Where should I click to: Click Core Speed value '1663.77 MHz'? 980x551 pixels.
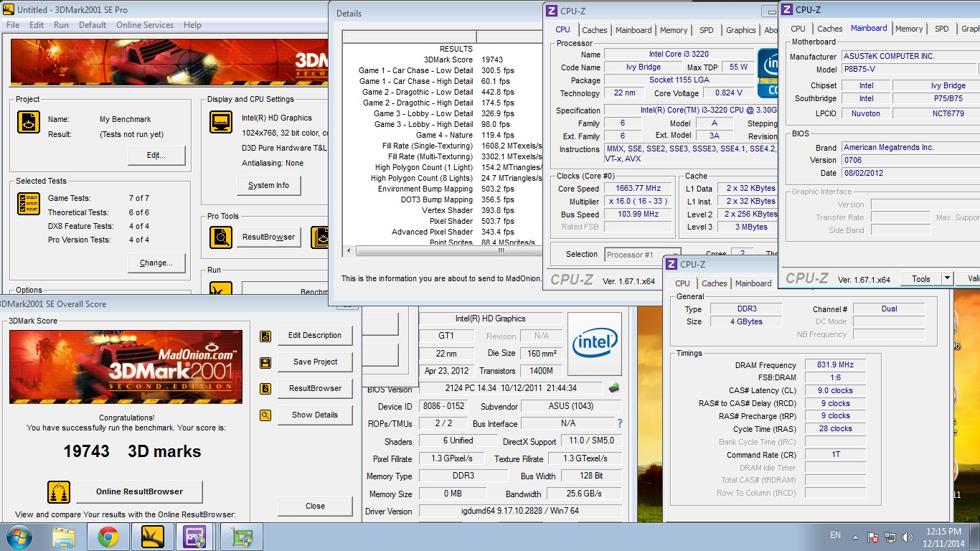pos(639,189)
